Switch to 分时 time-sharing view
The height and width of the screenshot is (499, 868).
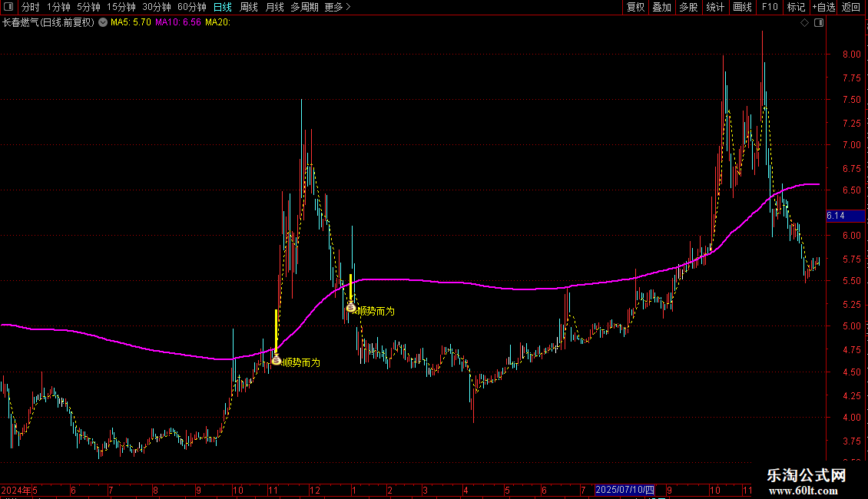[31, 7]
